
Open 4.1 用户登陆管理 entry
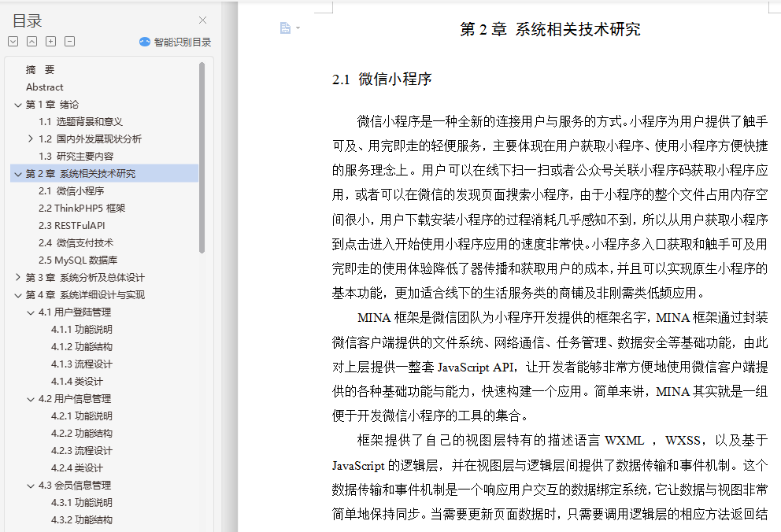click(x=75, y=312)
